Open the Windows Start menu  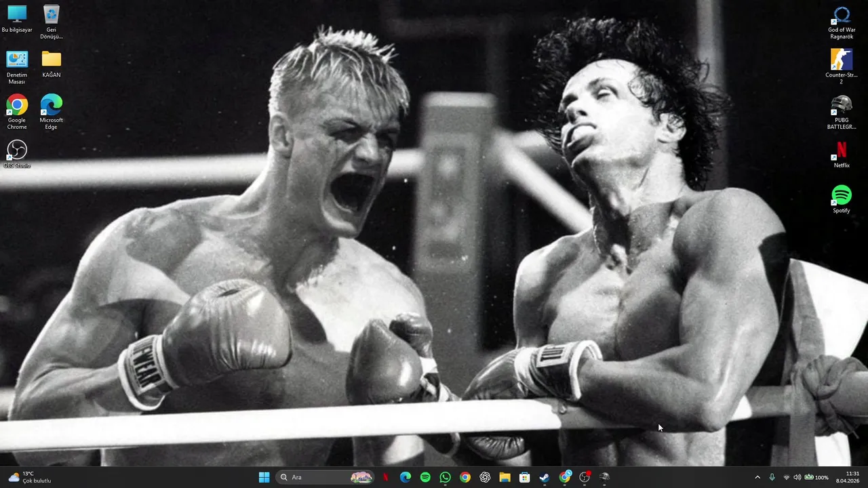point(264,477)
